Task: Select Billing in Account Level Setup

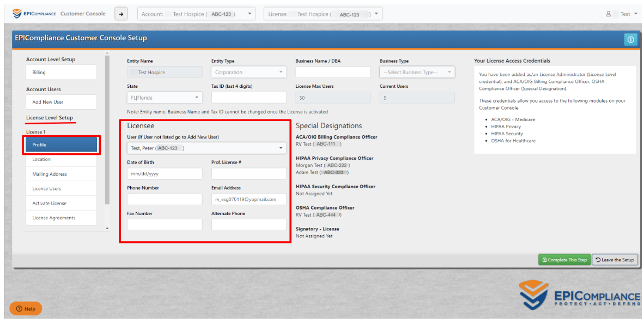Action: [x=61, y=73]
